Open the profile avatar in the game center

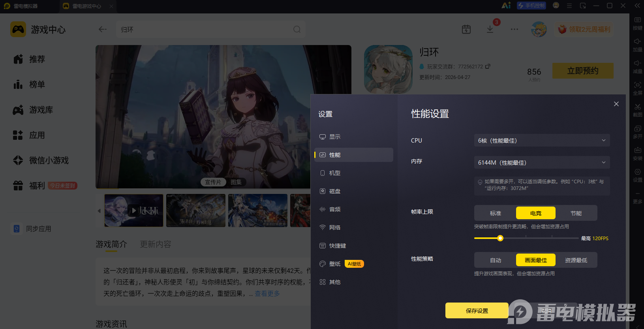[x=539, y=29]
